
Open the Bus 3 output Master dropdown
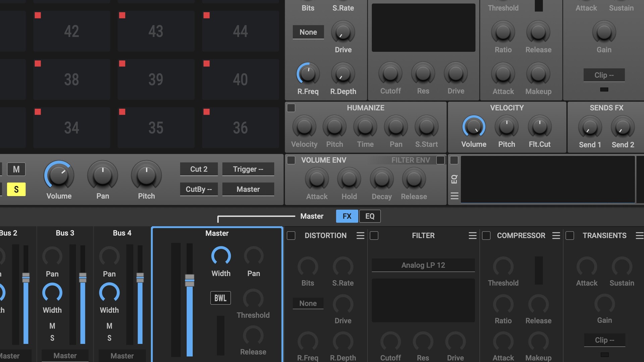(65, 356)
